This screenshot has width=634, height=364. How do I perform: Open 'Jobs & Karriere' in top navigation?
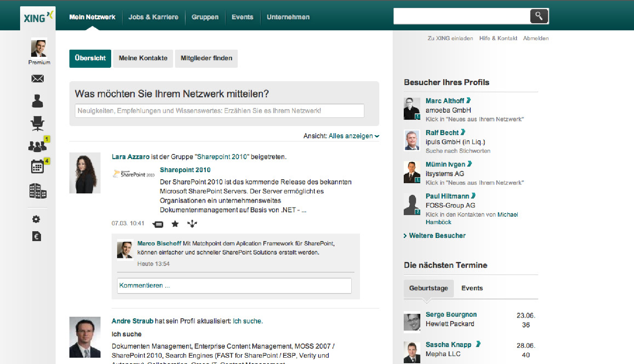tap(153, 17)
